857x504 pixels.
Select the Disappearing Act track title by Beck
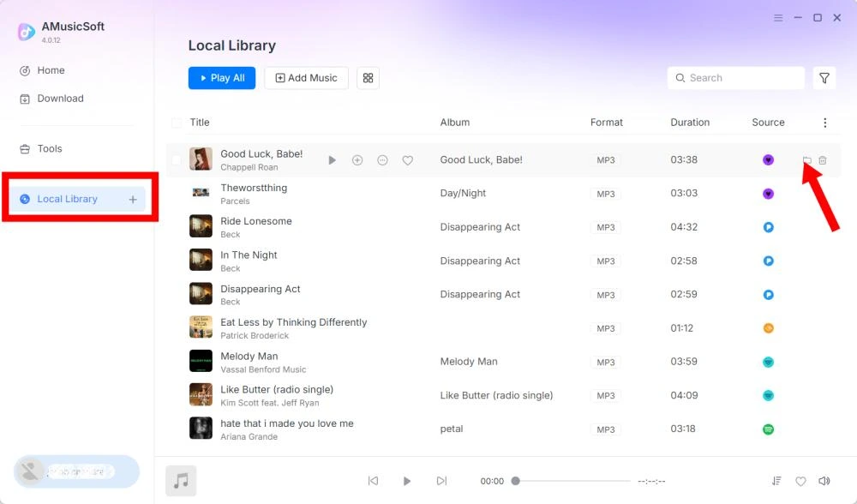pos(261,289)
